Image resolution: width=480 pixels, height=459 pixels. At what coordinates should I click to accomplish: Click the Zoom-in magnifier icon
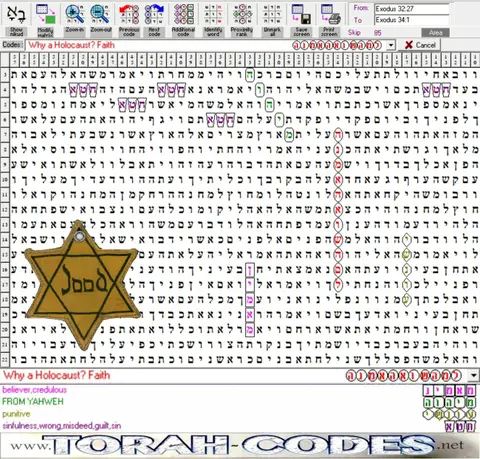75,14
